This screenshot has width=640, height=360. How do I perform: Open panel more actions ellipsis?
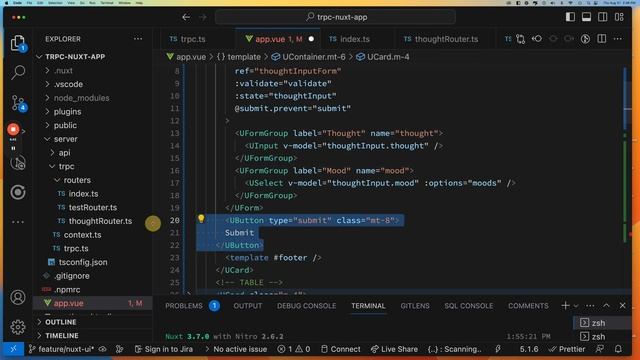tap(590, 306)
